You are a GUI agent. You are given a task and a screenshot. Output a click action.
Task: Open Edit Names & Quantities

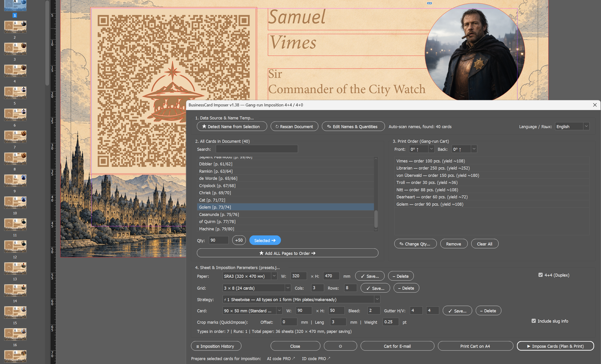coord(353,127)
